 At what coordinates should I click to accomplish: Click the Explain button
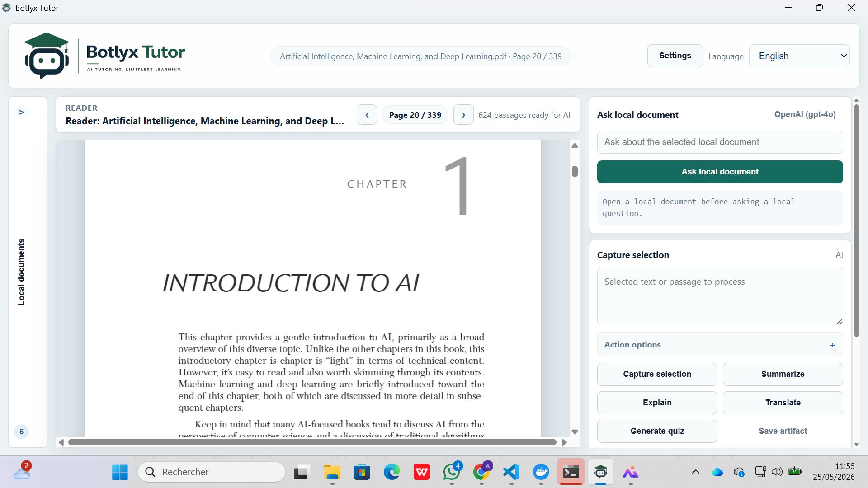click(x=657, y=403)
